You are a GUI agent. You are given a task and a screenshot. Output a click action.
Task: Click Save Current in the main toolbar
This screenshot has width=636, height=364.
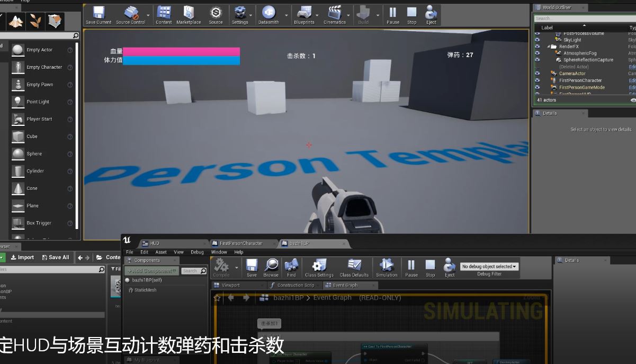98,15
